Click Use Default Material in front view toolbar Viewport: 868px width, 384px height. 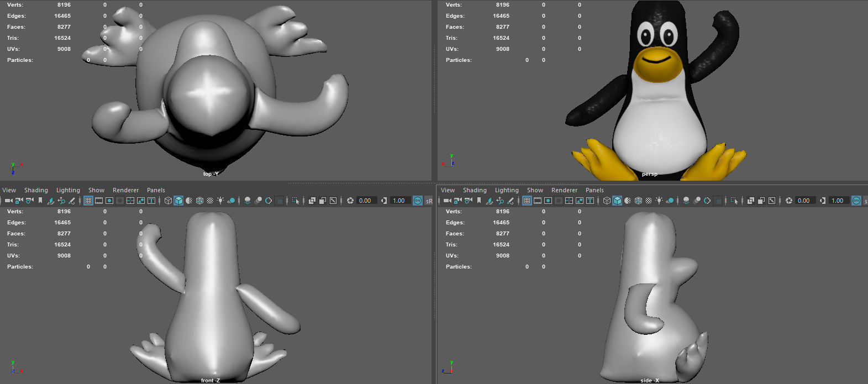pyautogui.click(x=189, y=201)
